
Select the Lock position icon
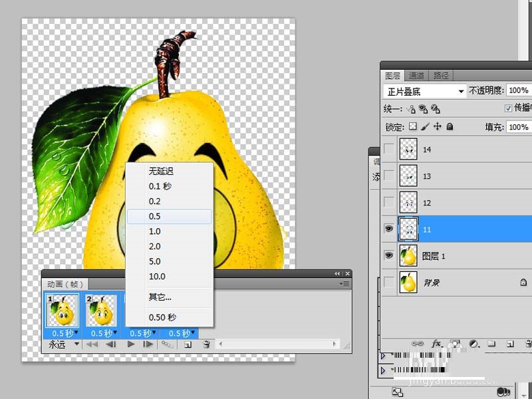click(x=437, y=126)
